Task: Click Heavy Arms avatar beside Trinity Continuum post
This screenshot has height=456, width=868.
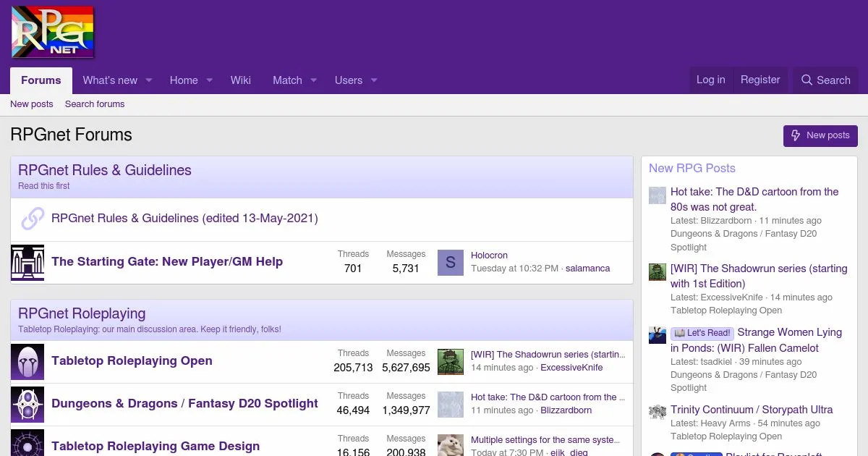Action: 657,413
